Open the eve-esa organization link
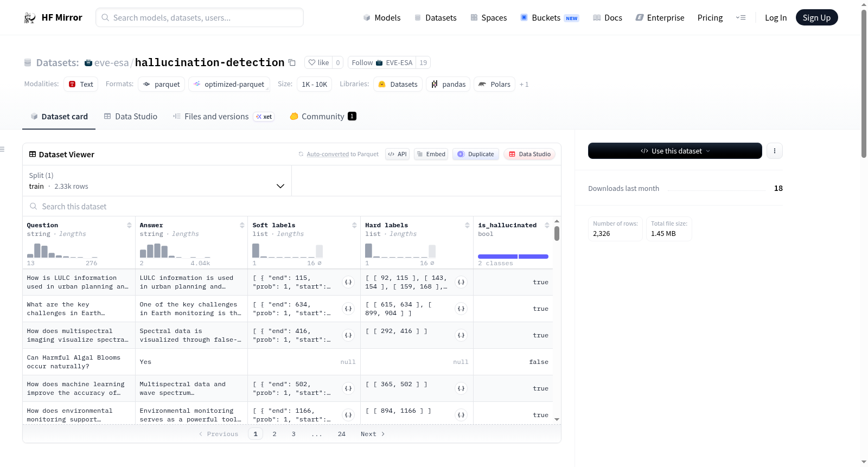The width and height of the screenshot is (868, 467). [112, 62]
